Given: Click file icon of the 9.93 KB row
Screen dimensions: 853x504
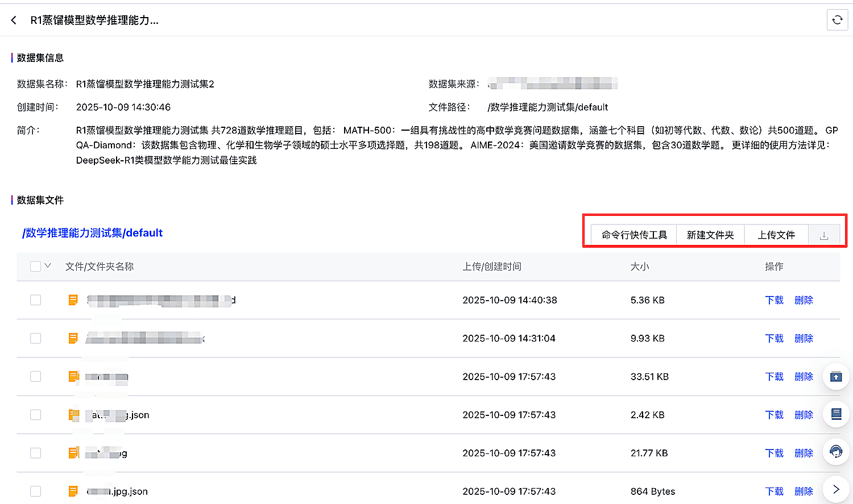Looking at the screenshot, I should [73, 338].
